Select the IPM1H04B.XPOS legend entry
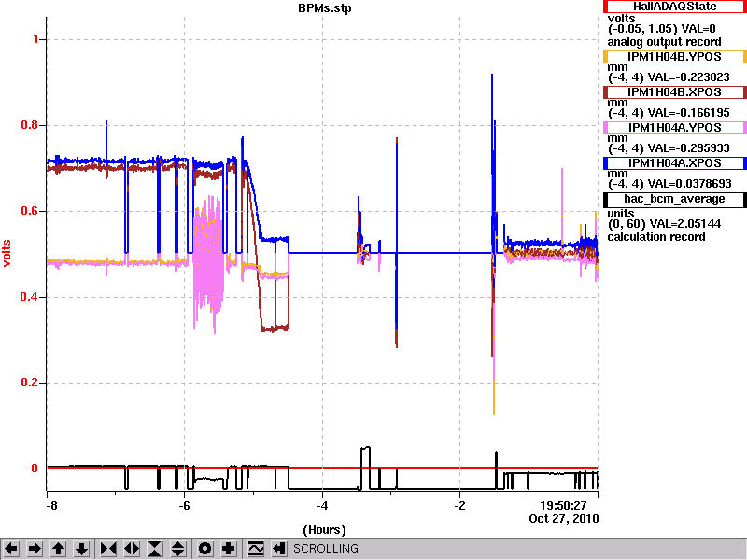This screenshot has height=560, width=747. click(x=674, y=91)
